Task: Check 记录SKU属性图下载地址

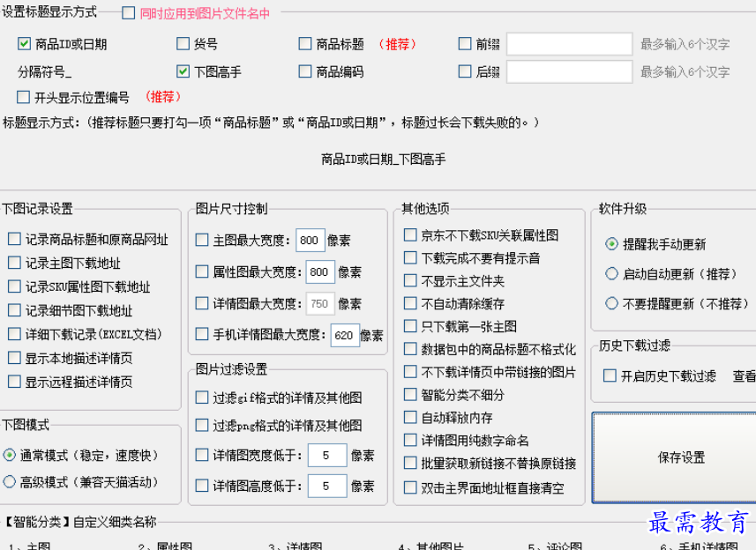Action: (14, 286)
